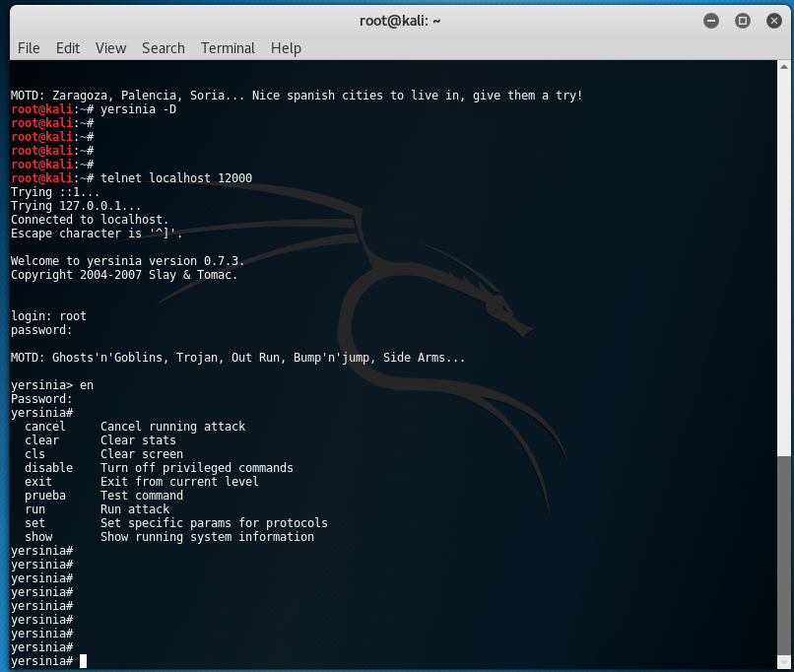This screenshot has width=794, height=672.
Task: Click the terminal cursor at last prompt
Action: [83, 661]
